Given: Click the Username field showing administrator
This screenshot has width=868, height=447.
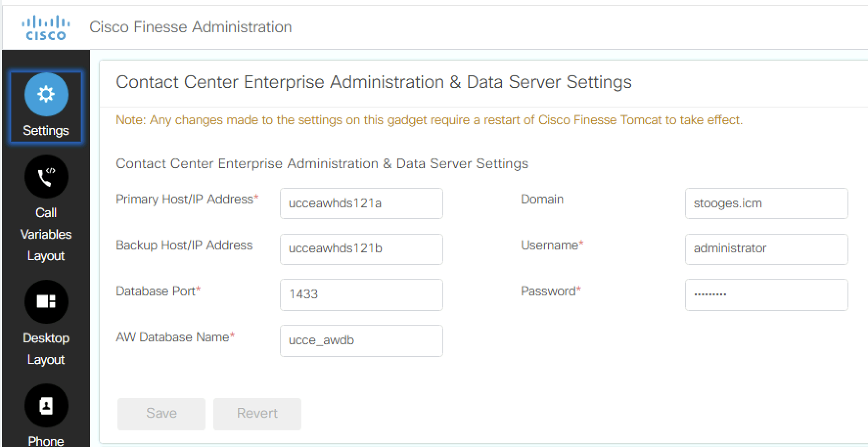Looking at the screenshot, I should [766, 249].
